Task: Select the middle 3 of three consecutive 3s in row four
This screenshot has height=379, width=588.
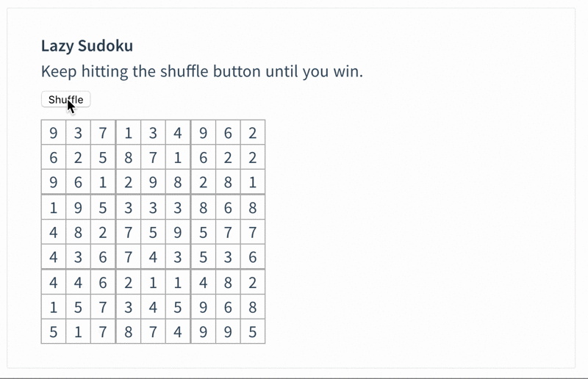Action: pos(153,207)
